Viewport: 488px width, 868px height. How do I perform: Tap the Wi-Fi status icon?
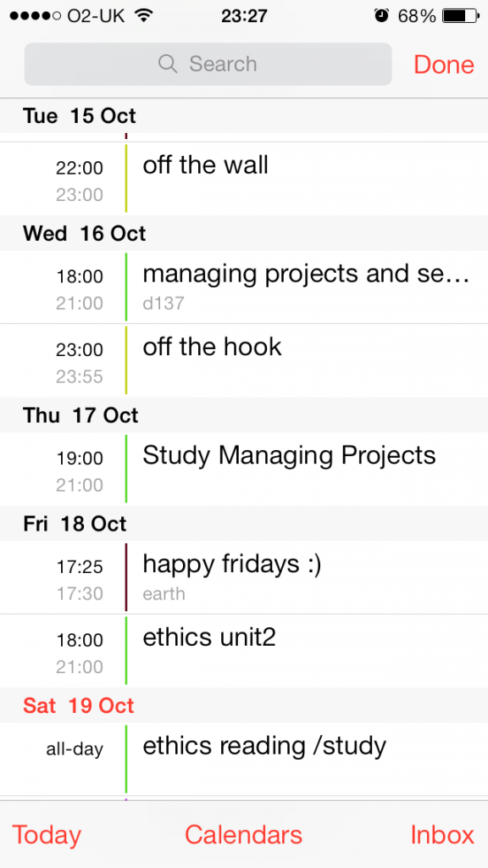click(144, 16)
